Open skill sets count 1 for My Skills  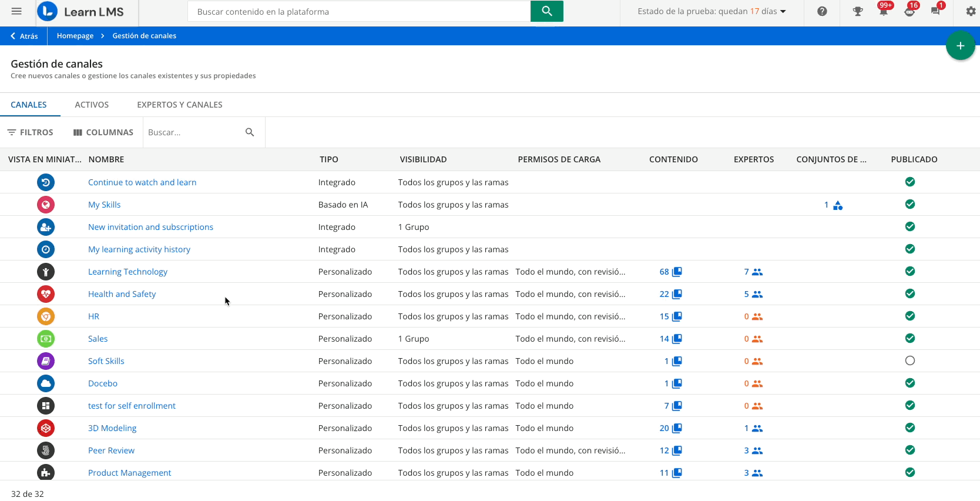pos(834,205)
